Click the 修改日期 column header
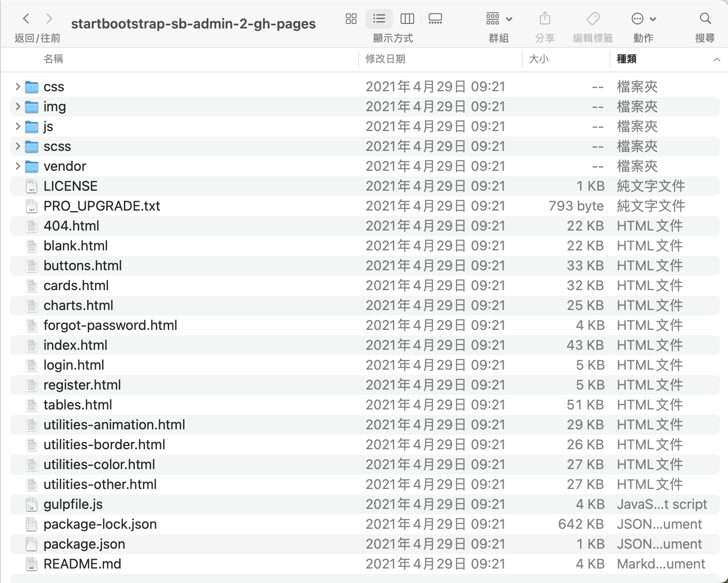The width and height of the screenshot is (728, 583). coord(385,59)
